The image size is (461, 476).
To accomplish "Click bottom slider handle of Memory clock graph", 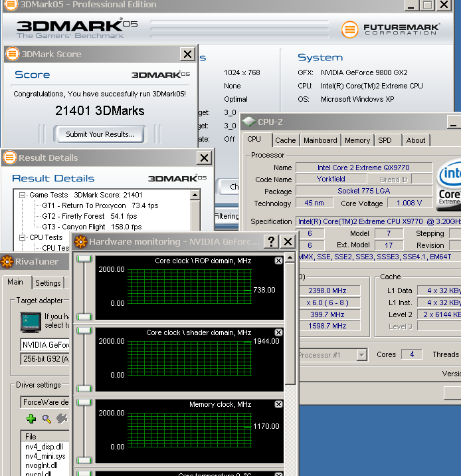I will tap(84, 461).
